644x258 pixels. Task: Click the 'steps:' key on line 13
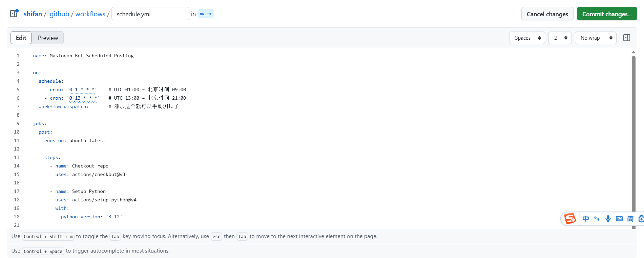point(53,157)
